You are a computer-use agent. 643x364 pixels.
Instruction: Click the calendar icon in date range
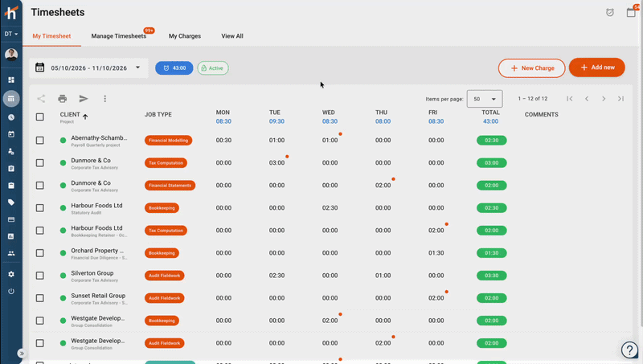(x=39, y=67)
